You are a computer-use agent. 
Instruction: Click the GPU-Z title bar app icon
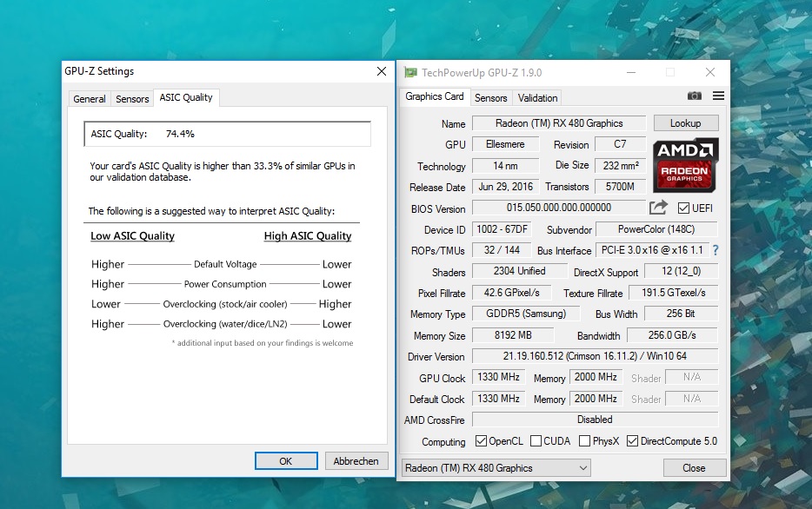(410, 72)
